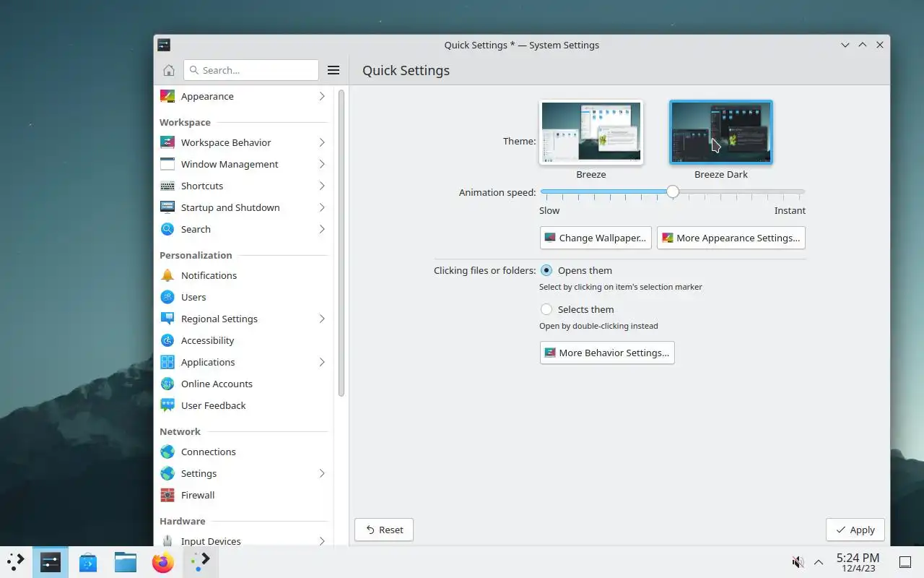Expand the Window Management chevron
The height and width of the screenshot is (578, 924).
[x=322, y=164]
